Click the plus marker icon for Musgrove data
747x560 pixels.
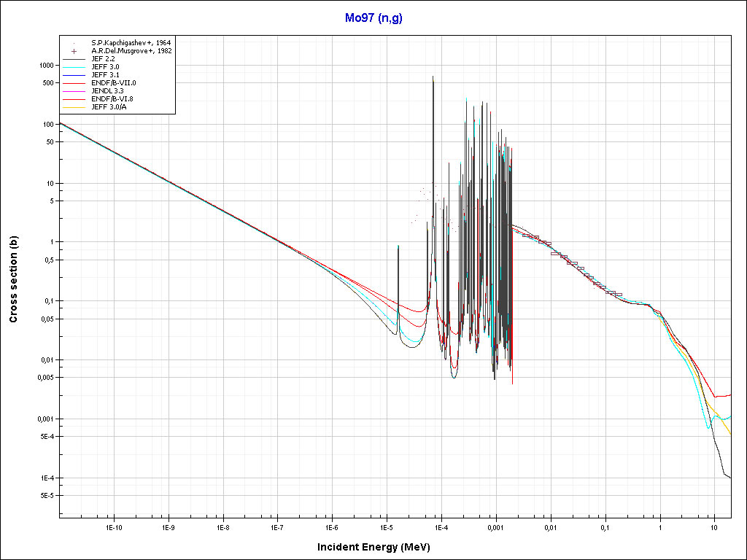tap(74, 51)
